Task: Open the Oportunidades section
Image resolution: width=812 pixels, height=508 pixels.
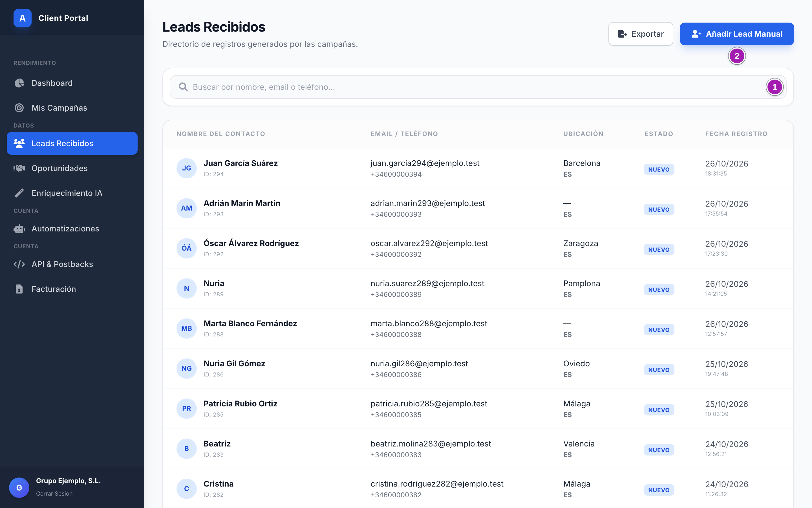Action: [x=72, y=168]
